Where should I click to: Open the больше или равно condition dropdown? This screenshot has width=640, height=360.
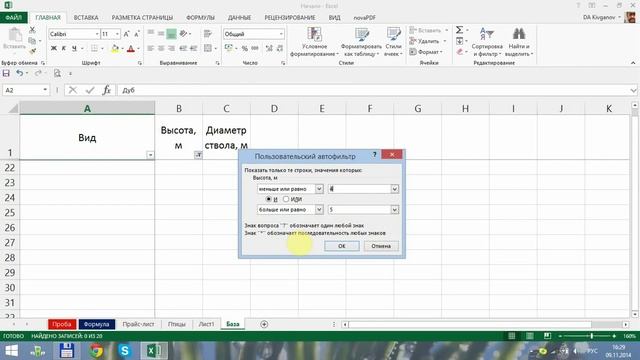319,210
